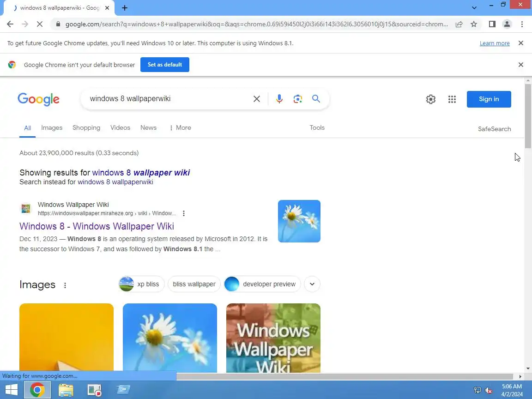
Task: Expand more image filter chips
Action: (312, 284)
